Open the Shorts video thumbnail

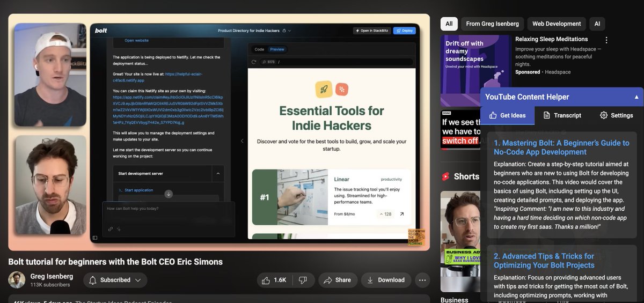(460, 242)
